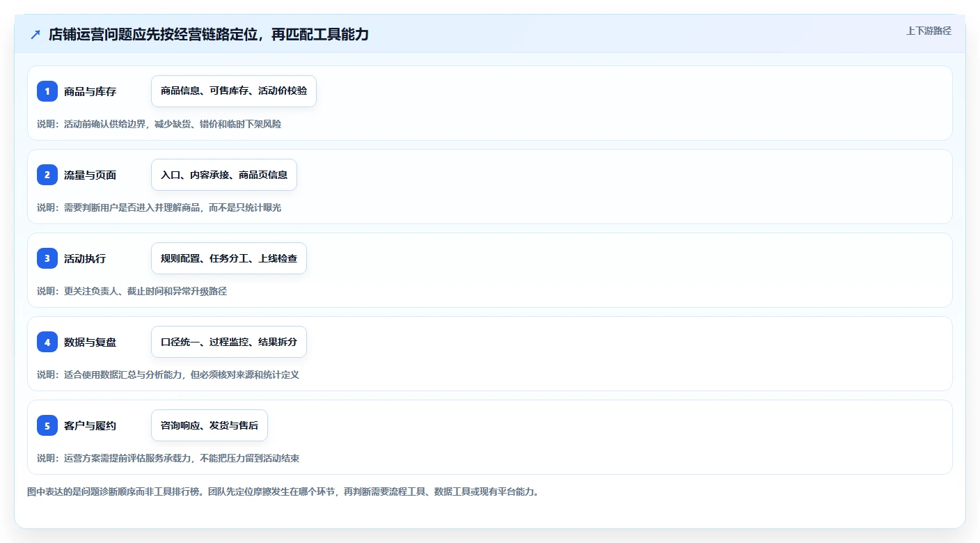Viewport: 980px width, 543px height.
Task: Click the note about 活动前确认供给边界
Action: [159, 124]
